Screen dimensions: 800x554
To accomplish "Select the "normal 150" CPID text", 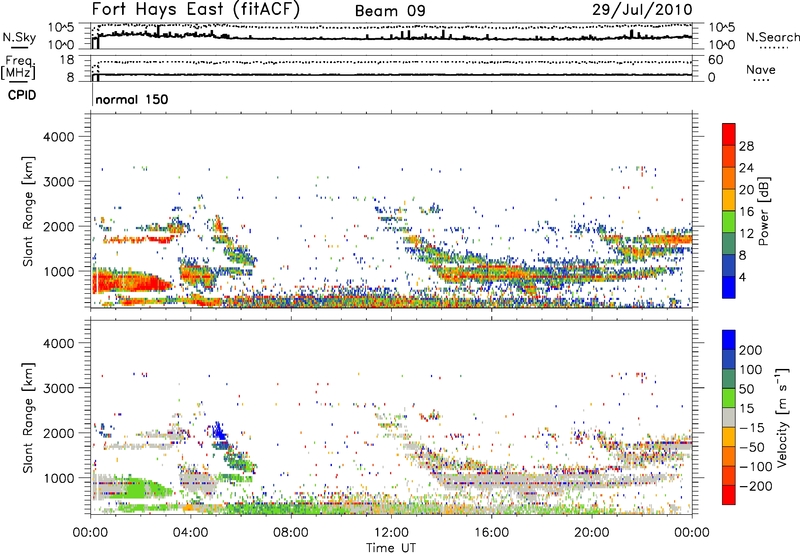I will tap(132, 99).
